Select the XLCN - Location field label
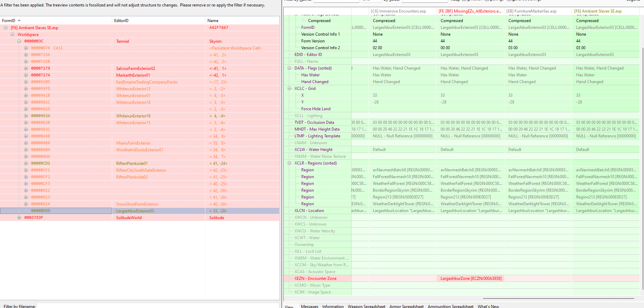This screenshot has width=644, height=308. click(309, 211)
